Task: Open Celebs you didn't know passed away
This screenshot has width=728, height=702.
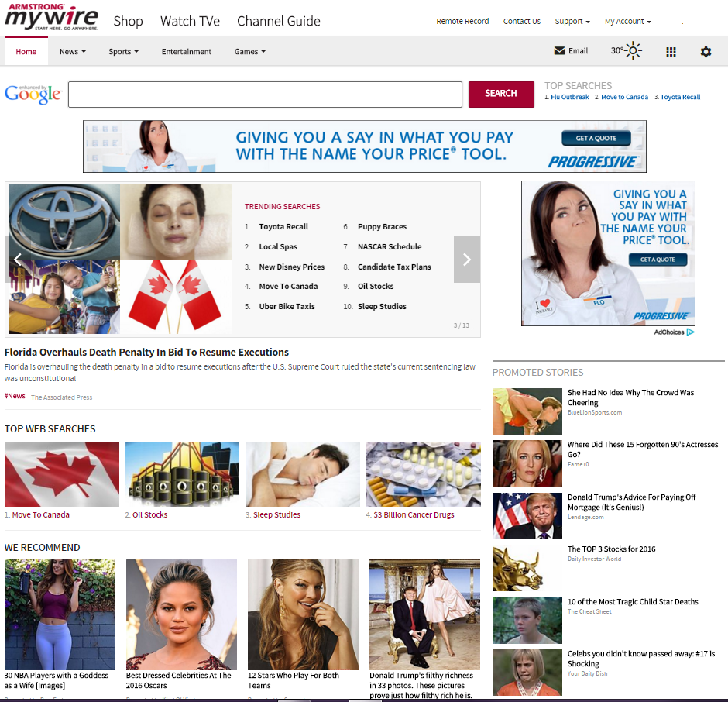Action: click(641, 659)
